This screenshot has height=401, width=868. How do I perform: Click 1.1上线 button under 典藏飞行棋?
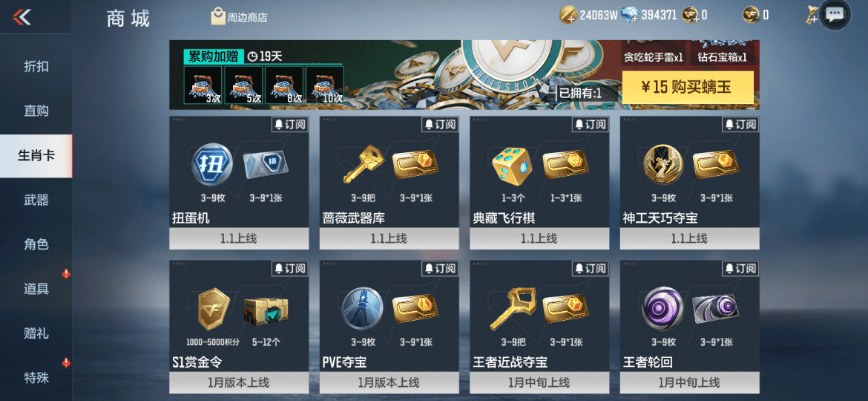(539, 238)
